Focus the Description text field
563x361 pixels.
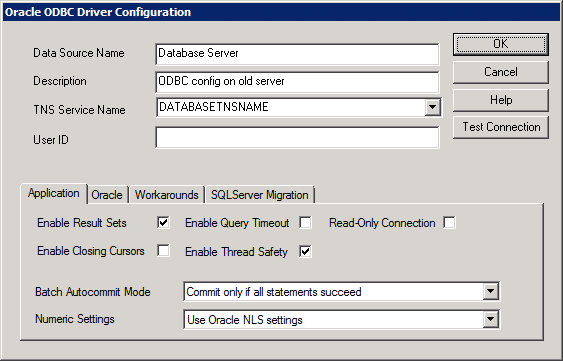[x=297, y=82]
